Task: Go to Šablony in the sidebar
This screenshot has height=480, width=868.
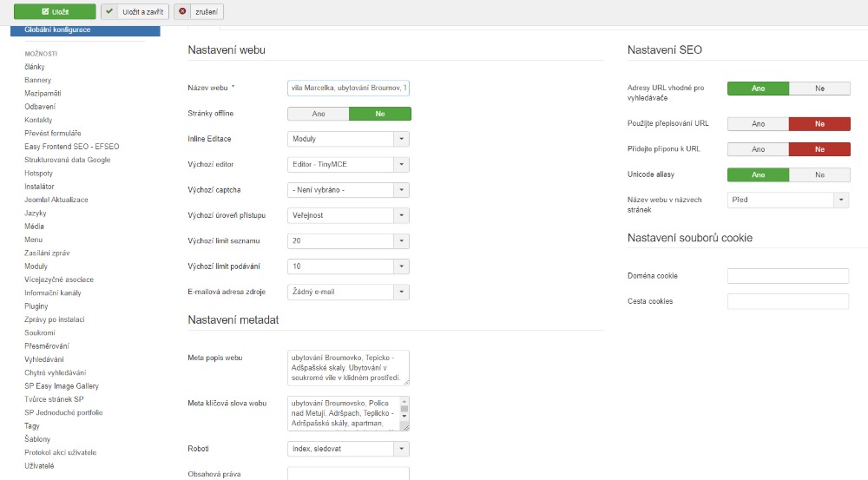Action: coord(37,439)
